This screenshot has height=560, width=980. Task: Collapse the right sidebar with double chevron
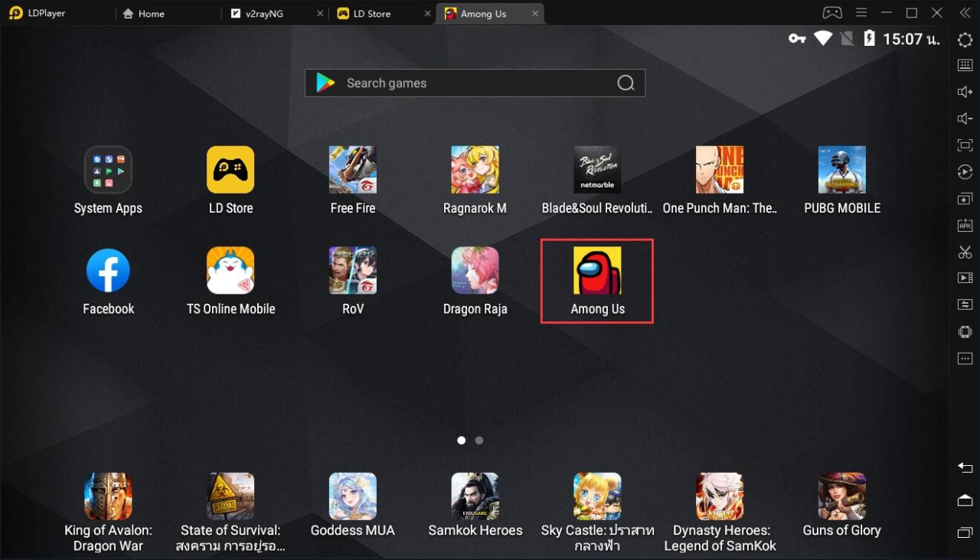click(x=965, y=13)
